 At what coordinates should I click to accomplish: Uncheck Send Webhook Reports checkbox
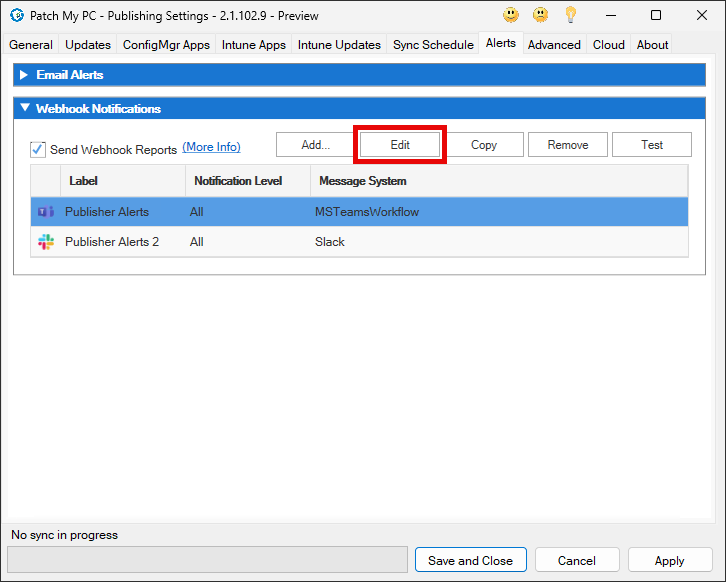pos(38,149)
